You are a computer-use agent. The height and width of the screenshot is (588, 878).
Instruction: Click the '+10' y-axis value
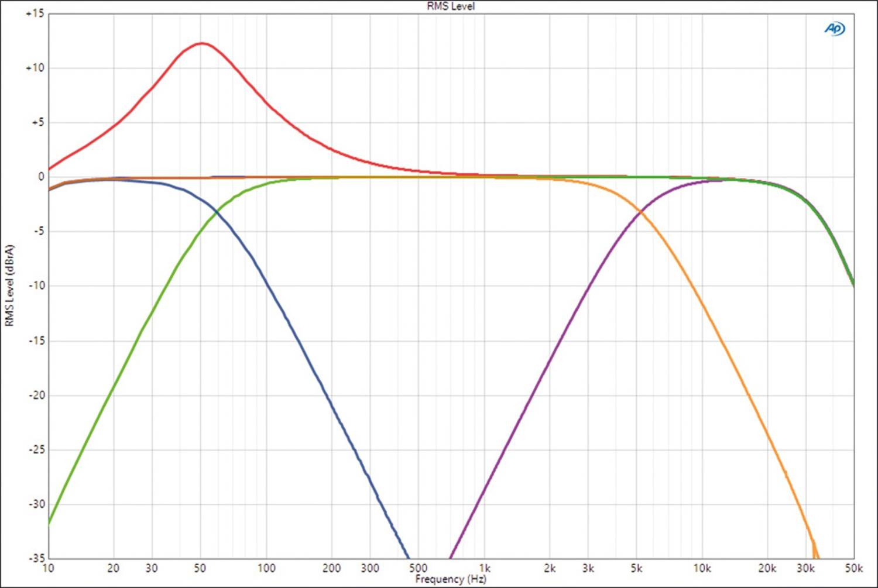35,68
